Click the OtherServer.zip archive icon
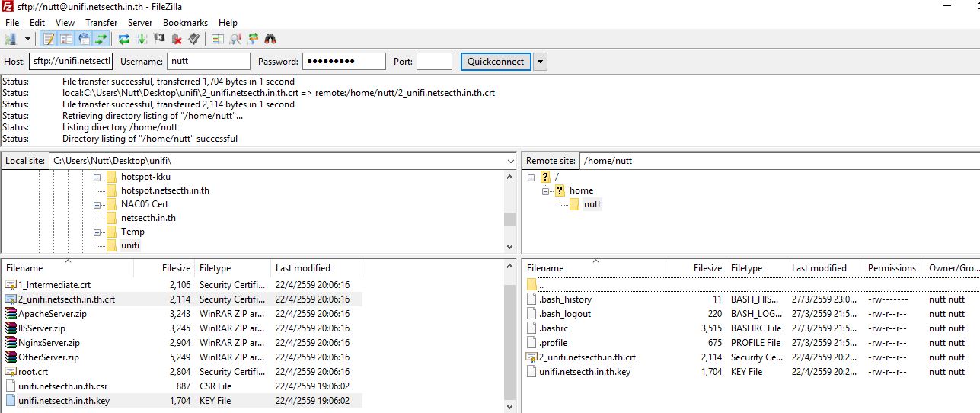The height and width of the screenshot is (413, 980). [x=11, y=357]
